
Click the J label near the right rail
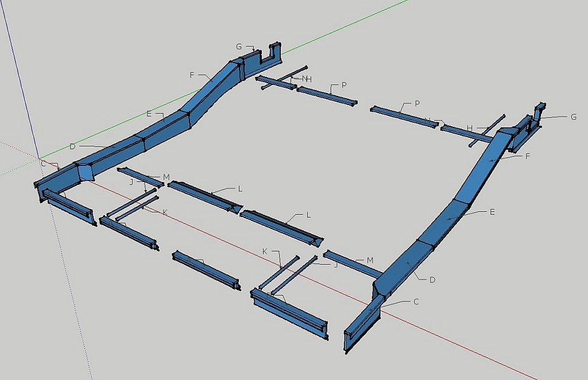[x=335, y=265]
